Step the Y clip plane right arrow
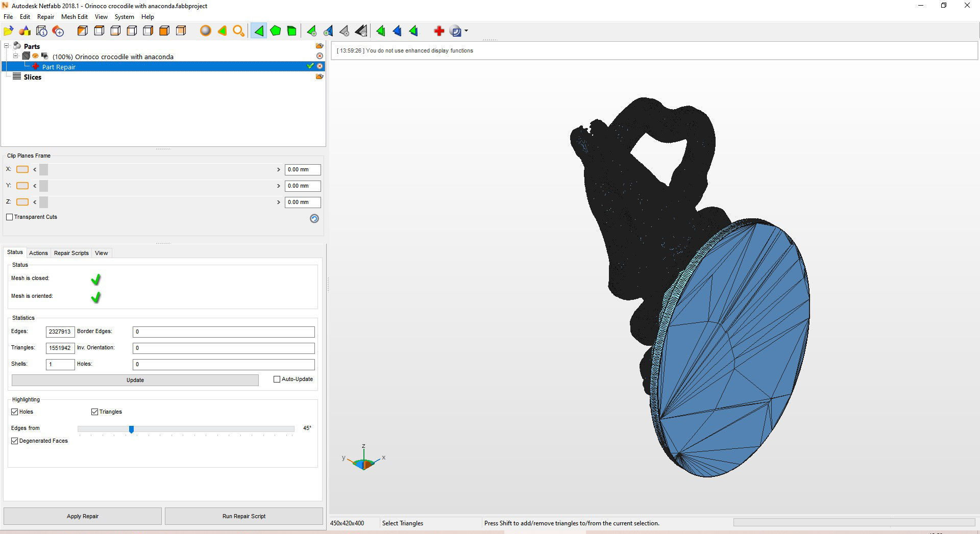This screenshot has height=534, width=980. pyautogui.click(x=279, y=186)
